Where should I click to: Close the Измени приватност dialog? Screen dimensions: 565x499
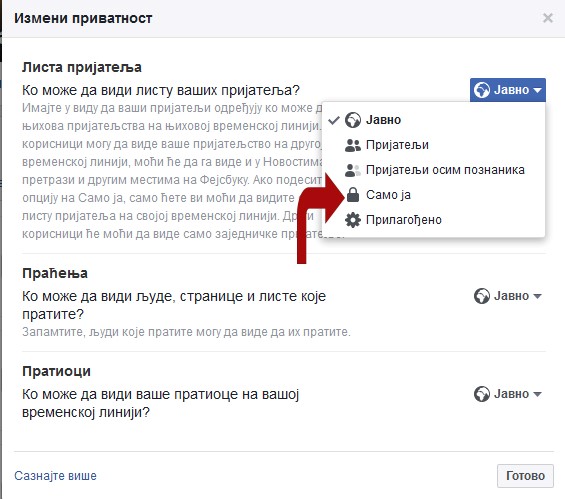coord(548,18)
